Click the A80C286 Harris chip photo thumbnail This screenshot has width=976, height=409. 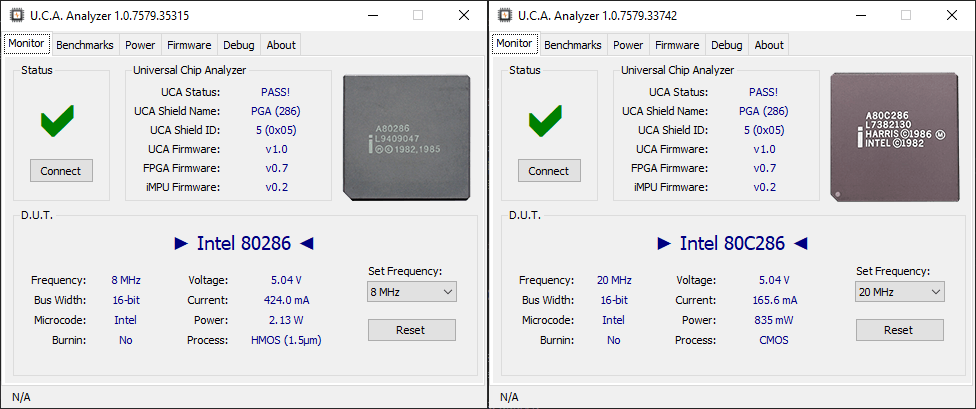(895, 138)
